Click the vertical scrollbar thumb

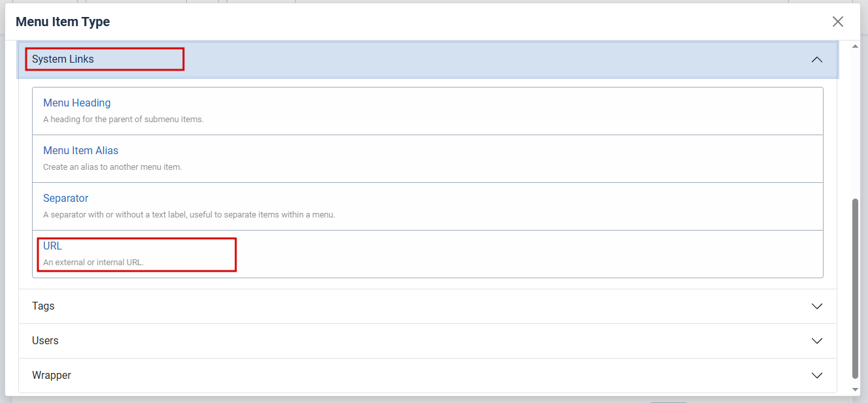[x=855, y=289]
